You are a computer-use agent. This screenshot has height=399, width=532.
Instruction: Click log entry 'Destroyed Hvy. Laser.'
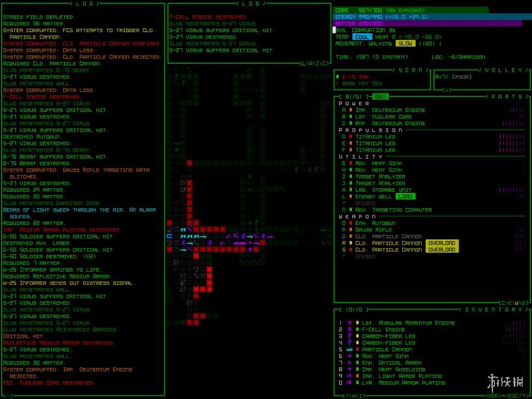[x=37, y=243]
